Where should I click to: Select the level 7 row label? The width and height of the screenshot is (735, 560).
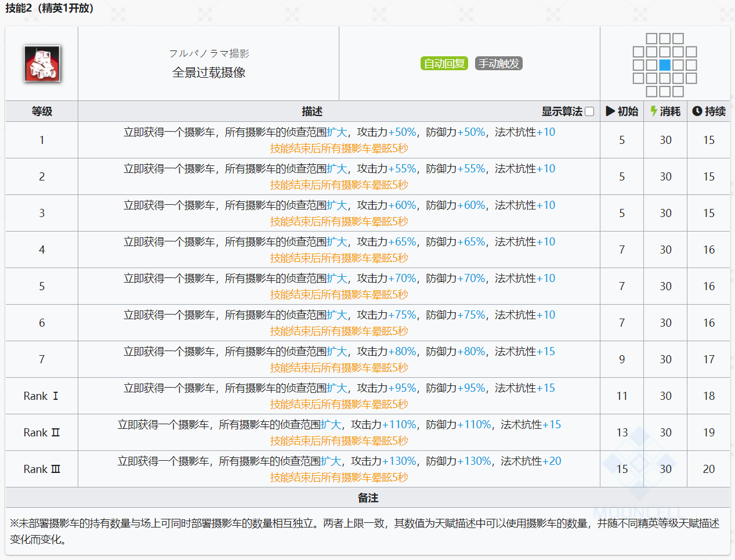tap(42, 359)
